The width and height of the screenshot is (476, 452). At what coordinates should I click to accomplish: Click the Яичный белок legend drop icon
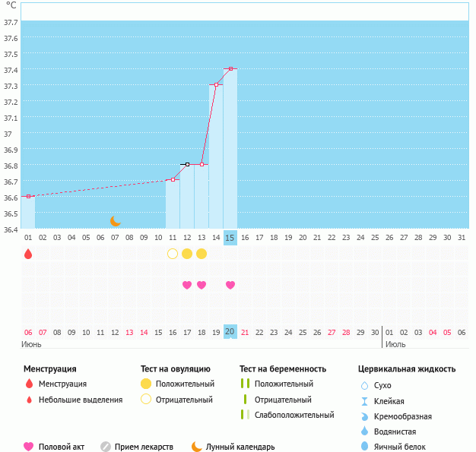[364, 447]
